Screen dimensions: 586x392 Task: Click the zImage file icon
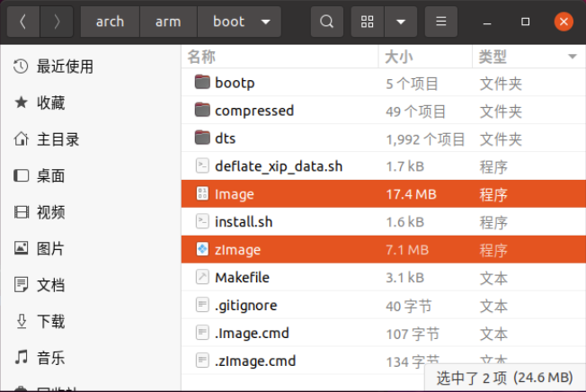(x=202, y=250)
